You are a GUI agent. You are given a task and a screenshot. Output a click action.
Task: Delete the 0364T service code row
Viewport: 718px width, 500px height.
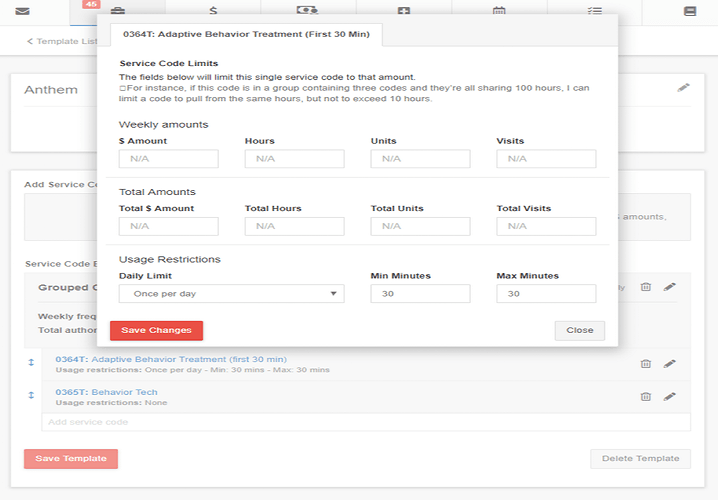point(646,364)
